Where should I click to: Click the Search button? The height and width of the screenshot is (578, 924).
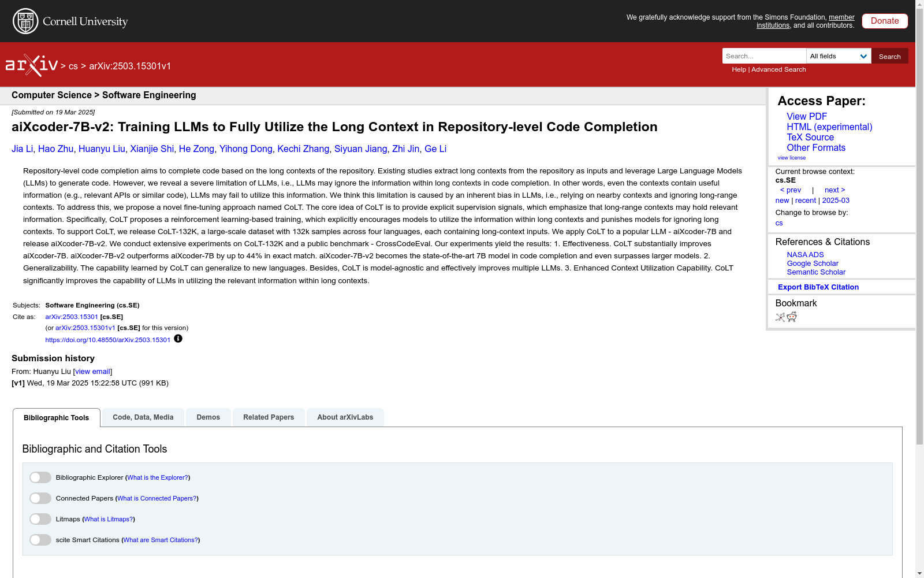coord(890,56)
